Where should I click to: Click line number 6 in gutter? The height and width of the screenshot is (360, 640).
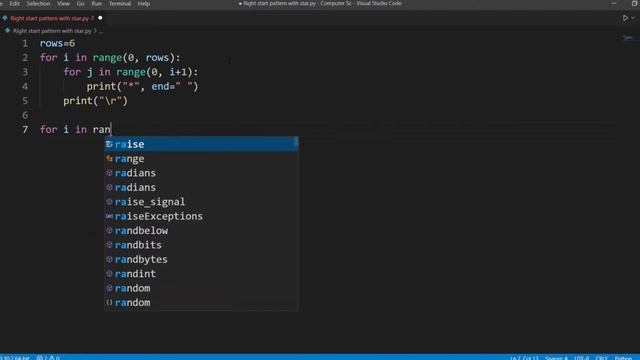(25, 115)
